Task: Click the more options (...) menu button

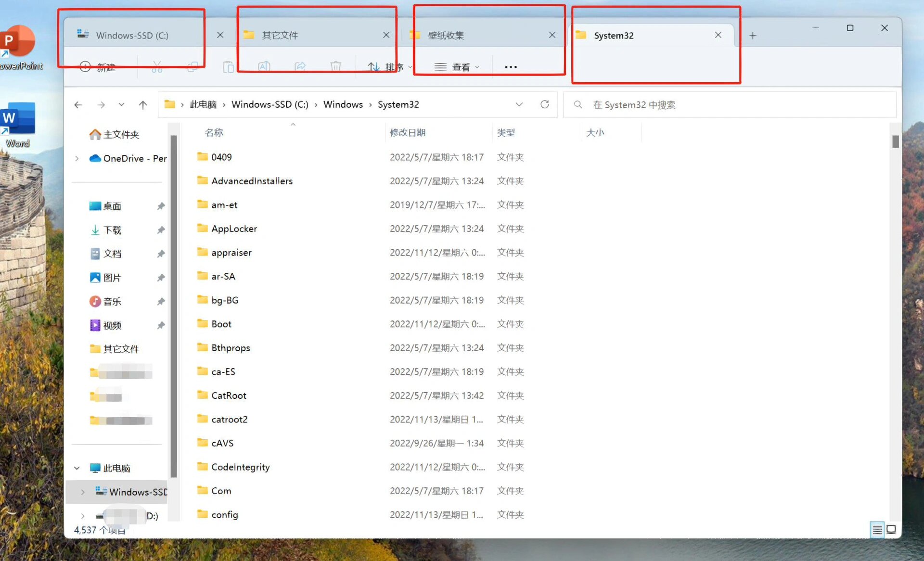Action: 511,67
